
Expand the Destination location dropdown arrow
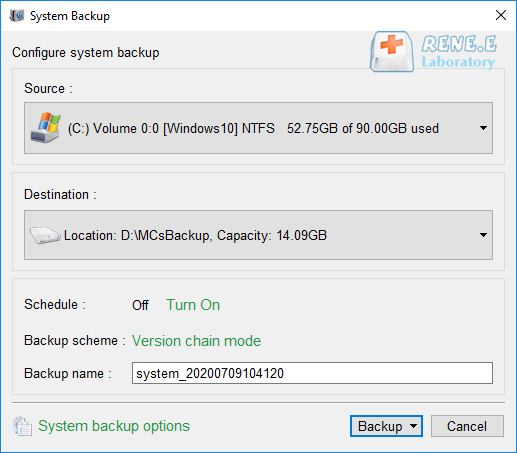click(x=483, y=235)
